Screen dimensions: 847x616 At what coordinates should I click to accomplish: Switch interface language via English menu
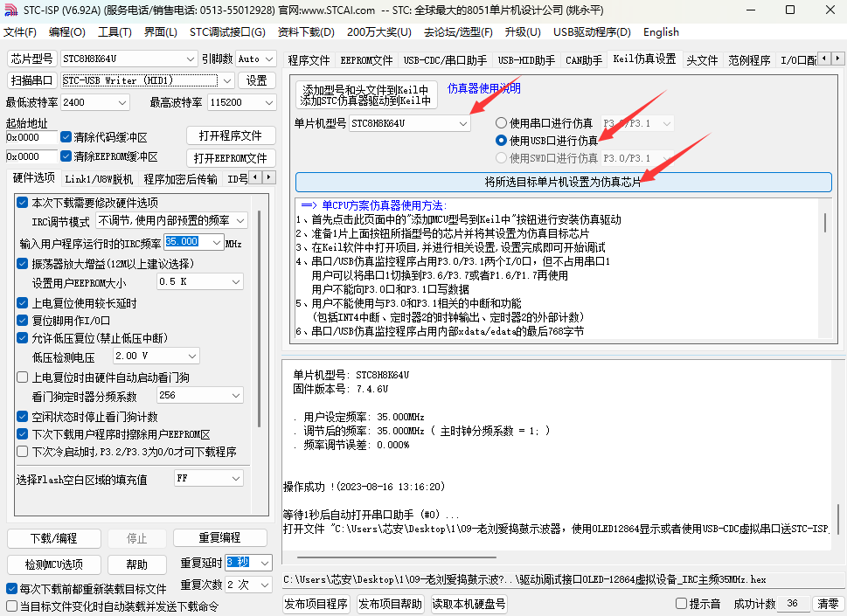(661, 31)
